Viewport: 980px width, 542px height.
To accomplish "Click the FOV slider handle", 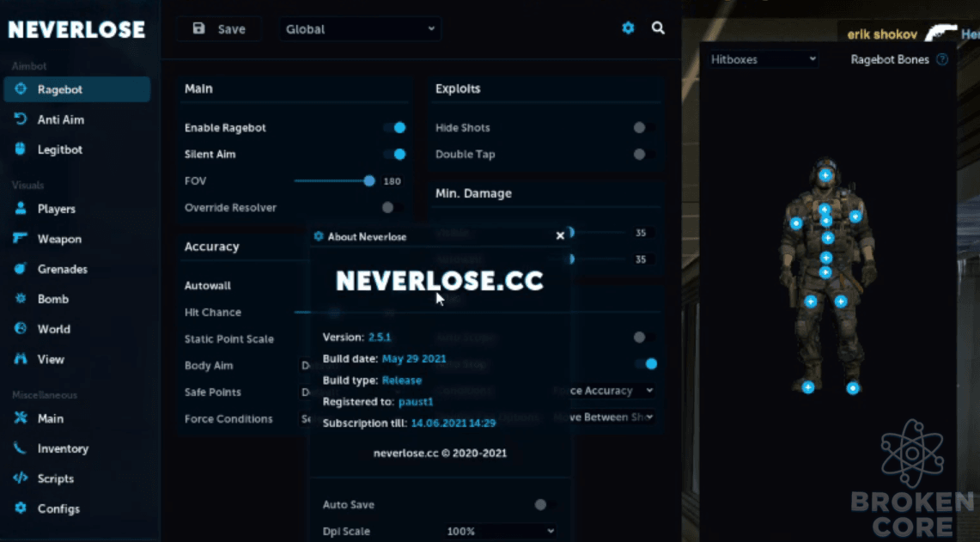I will click(x=369, y=180).
